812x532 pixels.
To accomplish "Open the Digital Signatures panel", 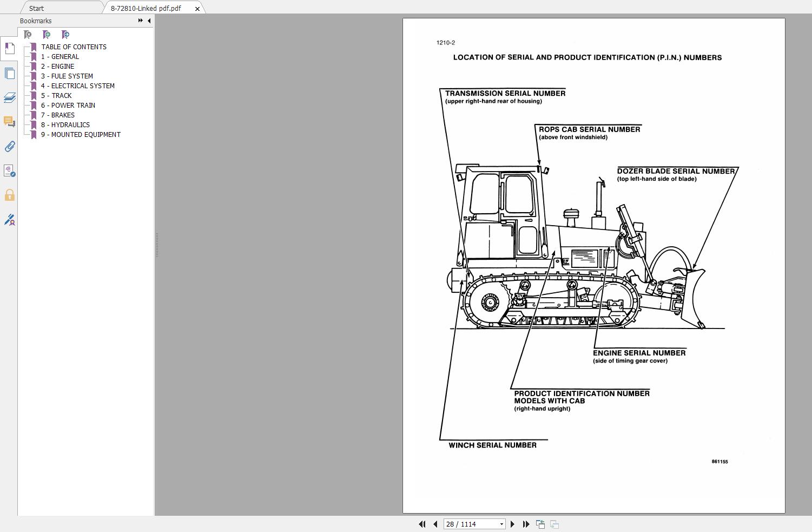I will [9, 220].
